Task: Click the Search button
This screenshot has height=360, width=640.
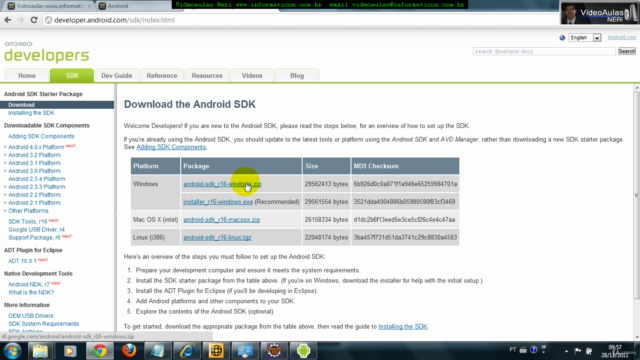Action: click(627, 51)
